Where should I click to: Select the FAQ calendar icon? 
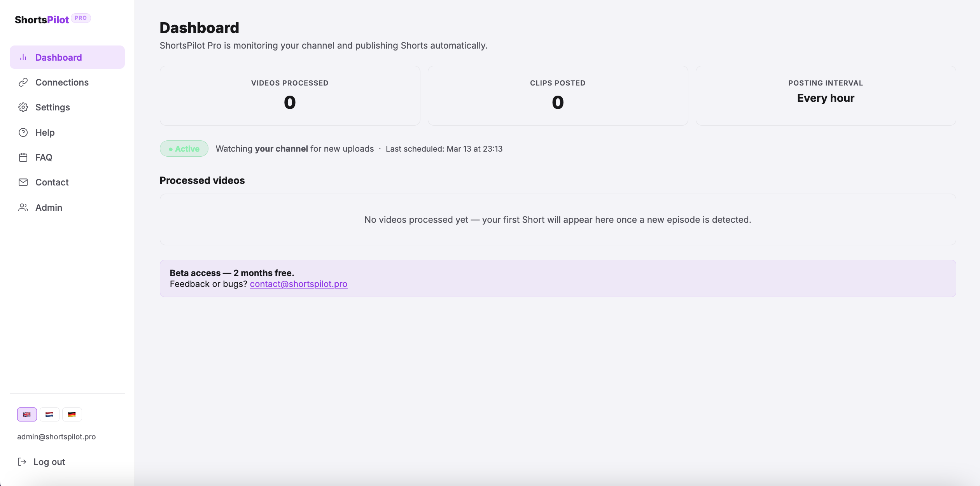(x=23, y=157)
